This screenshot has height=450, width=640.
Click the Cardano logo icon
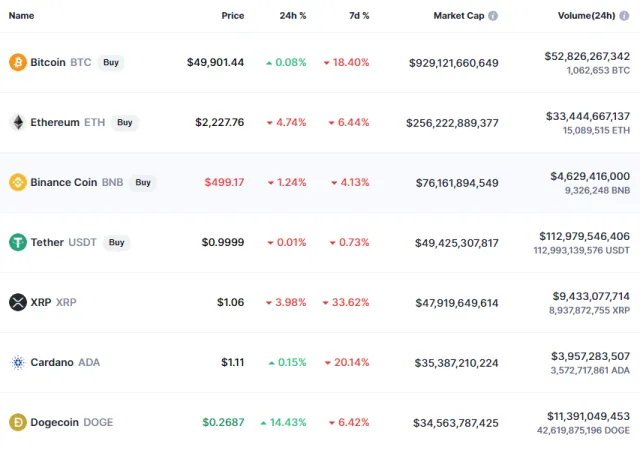(18, 362)
